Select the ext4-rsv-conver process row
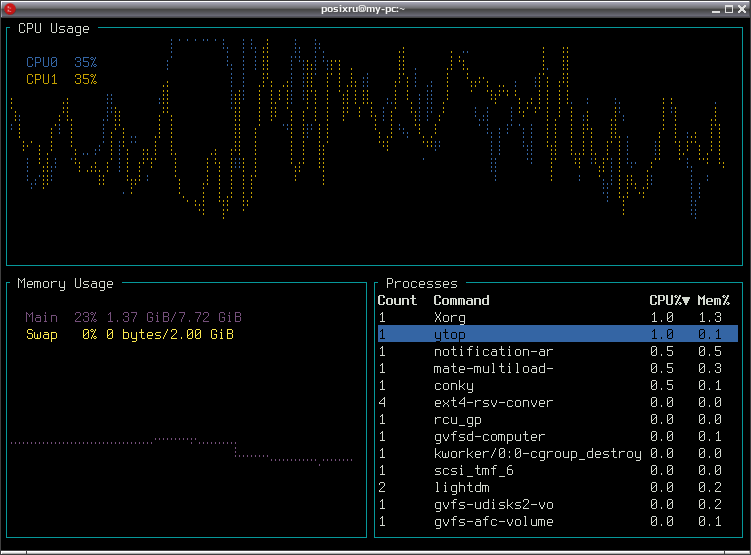This screenshot has width=751, height=555. 558,402
